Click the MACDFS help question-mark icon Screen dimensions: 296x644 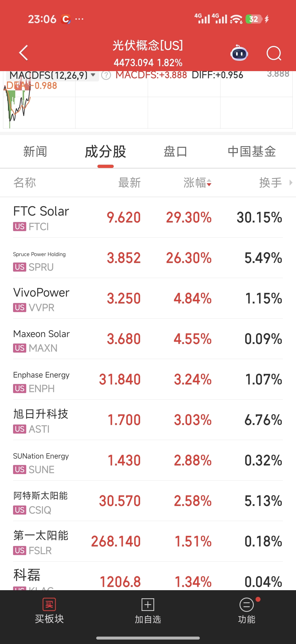(106, 75)
